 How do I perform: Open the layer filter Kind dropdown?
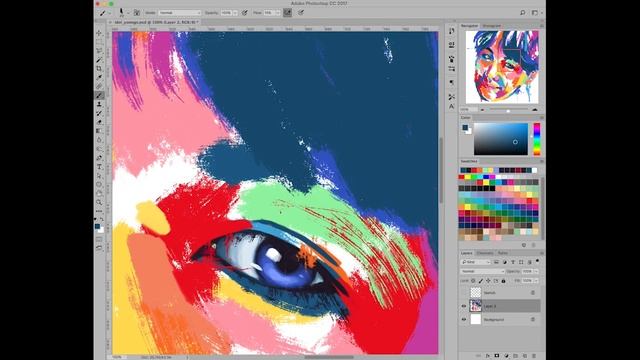click(476, 262)
